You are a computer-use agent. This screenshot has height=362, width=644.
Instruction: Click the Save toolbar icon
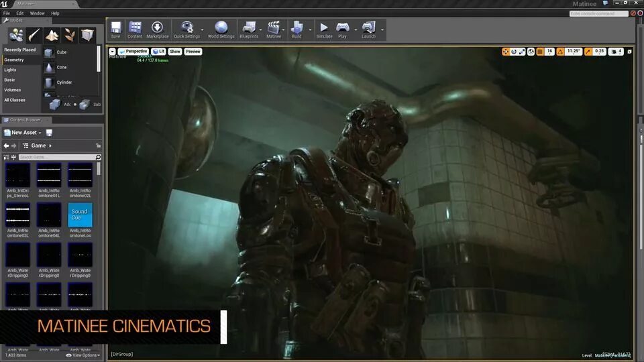(x=116, y=27)
